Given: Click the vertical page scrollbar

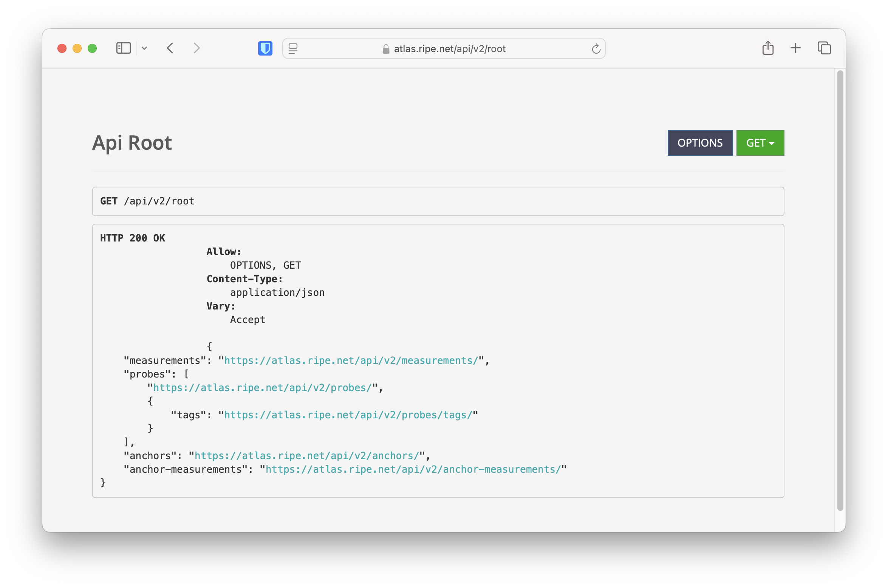Looking at the screenshot, I should [840, 290].
